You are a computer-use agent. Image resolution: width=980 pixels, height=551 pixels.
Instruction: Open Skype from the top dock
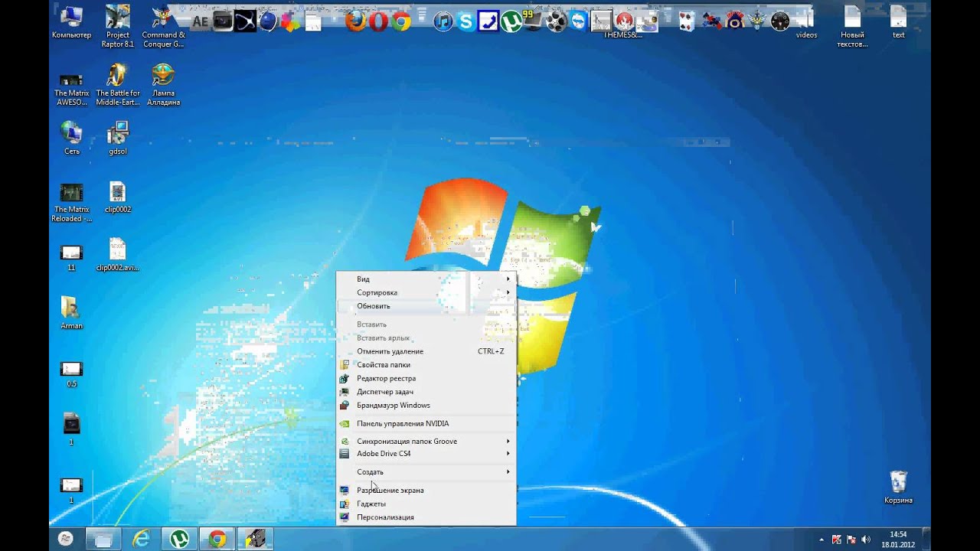tap(465, 21)
